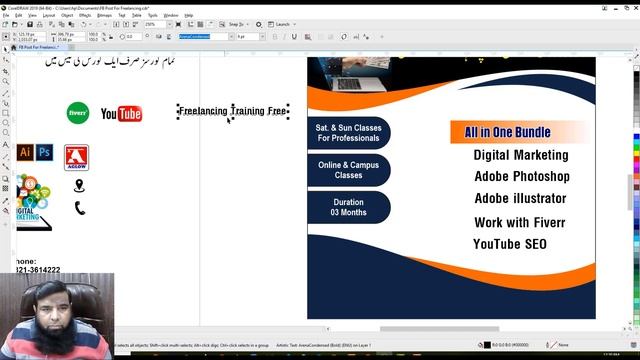The image size is (640, 360).
Task: Click the Export icon
Action: click(x=126, y=24)
